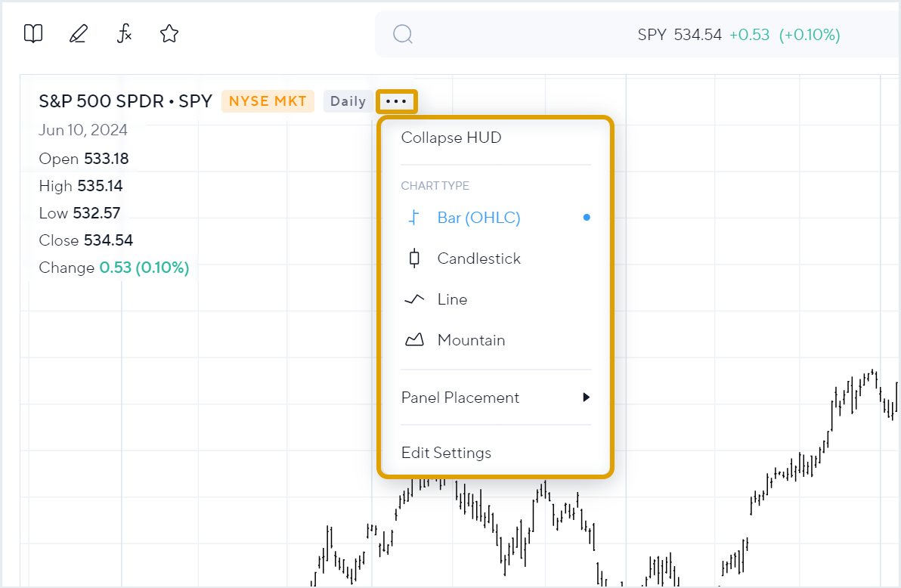901x588 pixels.
Task: Open Edit Settings from the menu
Action: pyautogui.click(x=446, y=453)
